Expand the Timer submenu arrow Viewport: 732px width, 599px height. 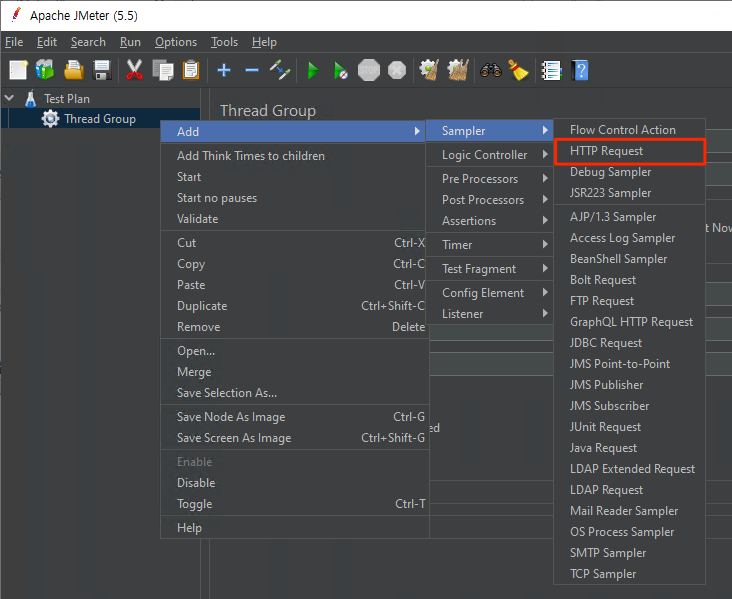pos(545,244)
